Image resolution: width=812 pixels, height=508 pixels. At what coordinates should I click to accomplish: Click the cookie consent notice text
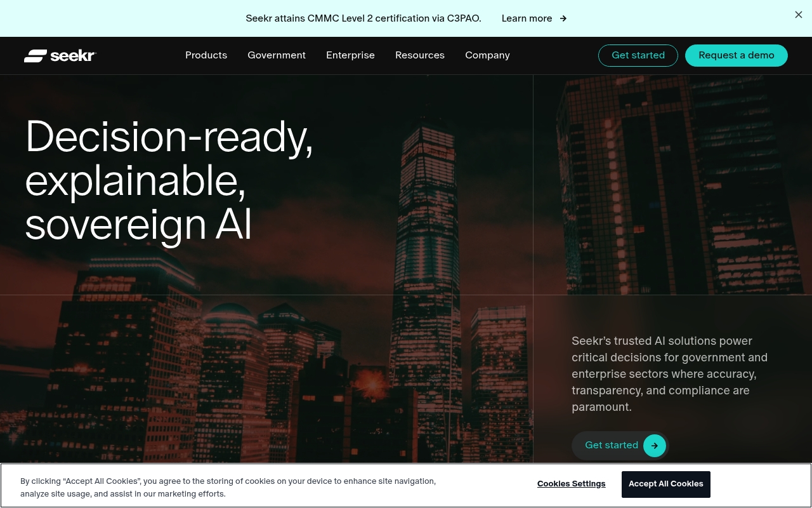point(228,488)
